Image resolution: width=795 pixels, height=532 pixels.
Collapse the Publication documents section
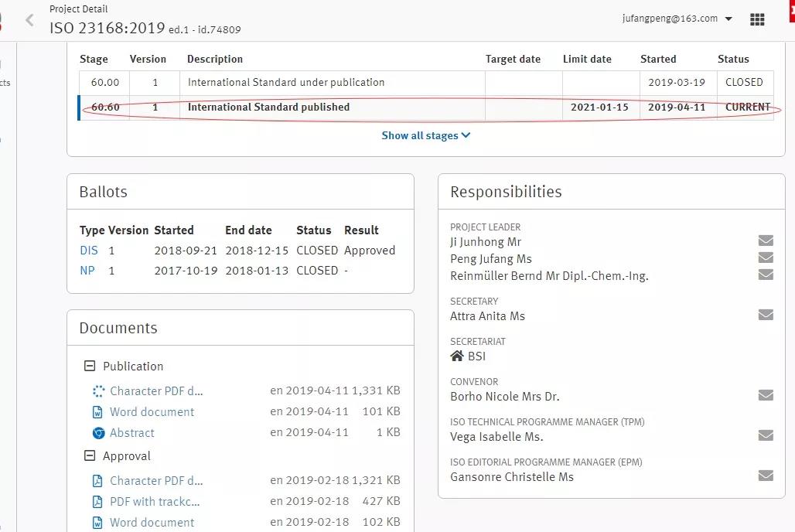tap(90, 367)
